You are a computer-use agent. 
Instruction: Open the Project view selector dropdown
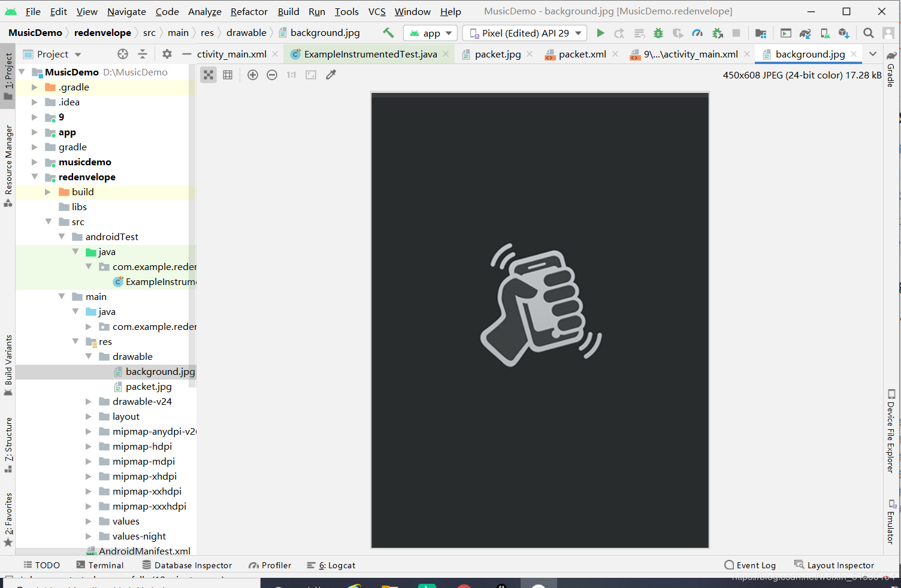coord(52,54)
